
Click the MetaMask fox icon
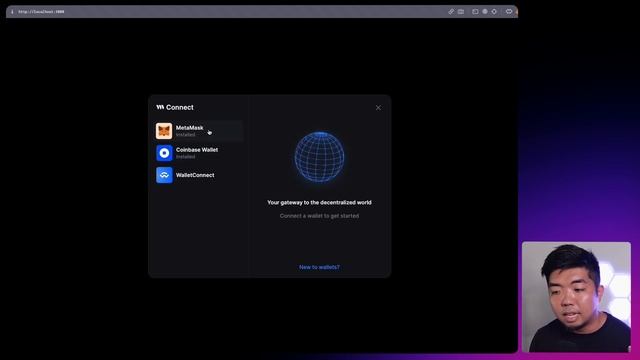pyautogui.click(x=164, y=131)
